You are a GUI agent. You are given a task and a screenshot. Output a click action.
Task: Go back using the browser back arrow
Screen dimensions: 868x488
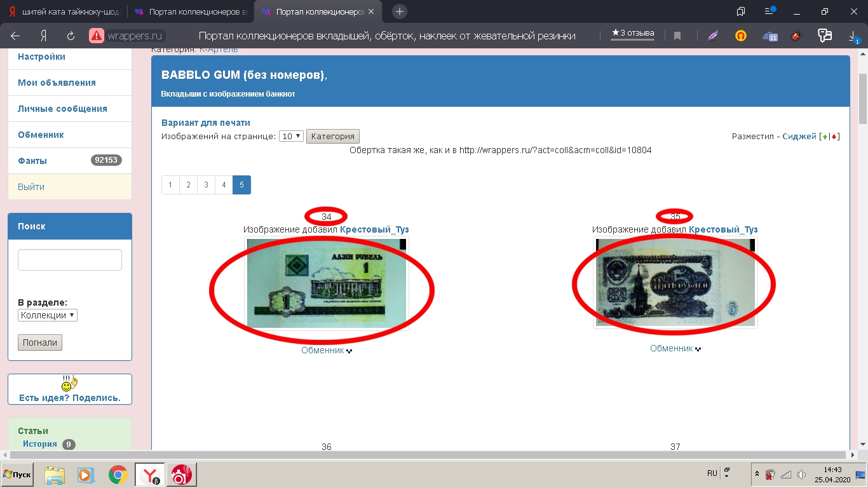click(x=15, y=36)
